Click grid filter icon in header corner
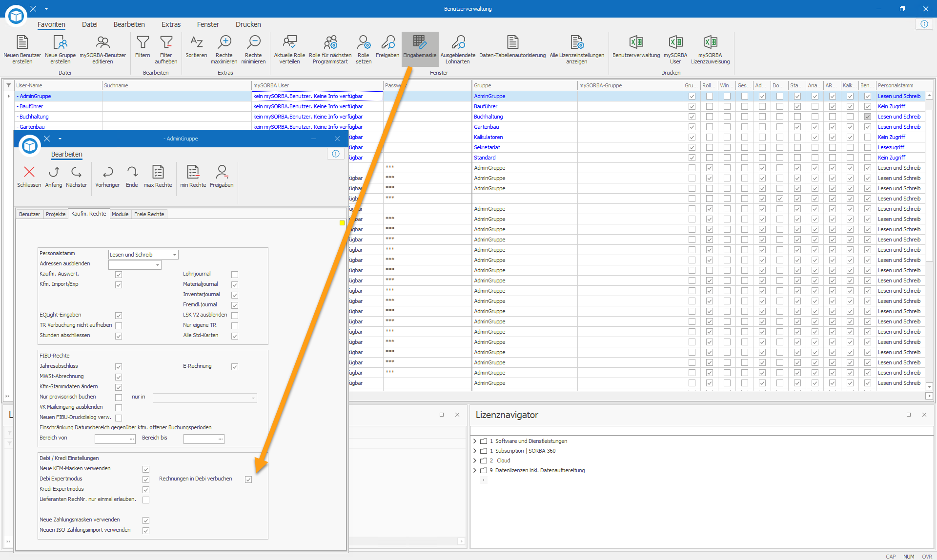The height and width of the screenshot is (560, 937). (9, 85)
